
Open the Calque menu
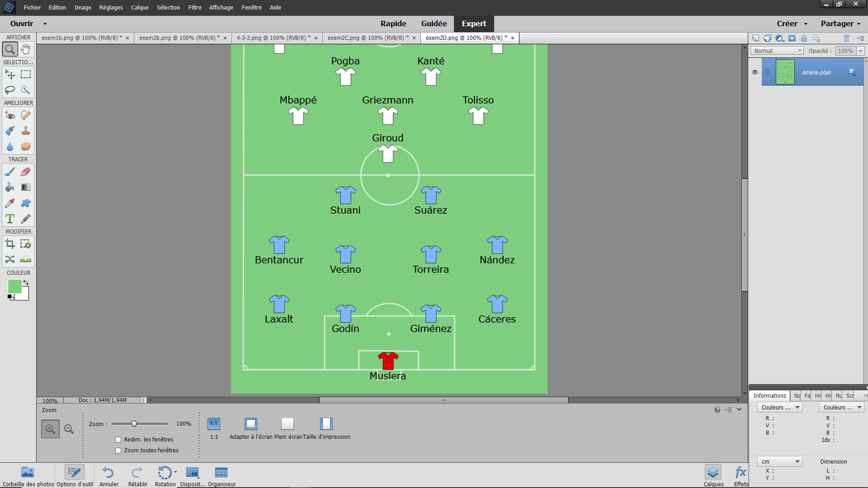click(x=140, y=7)
